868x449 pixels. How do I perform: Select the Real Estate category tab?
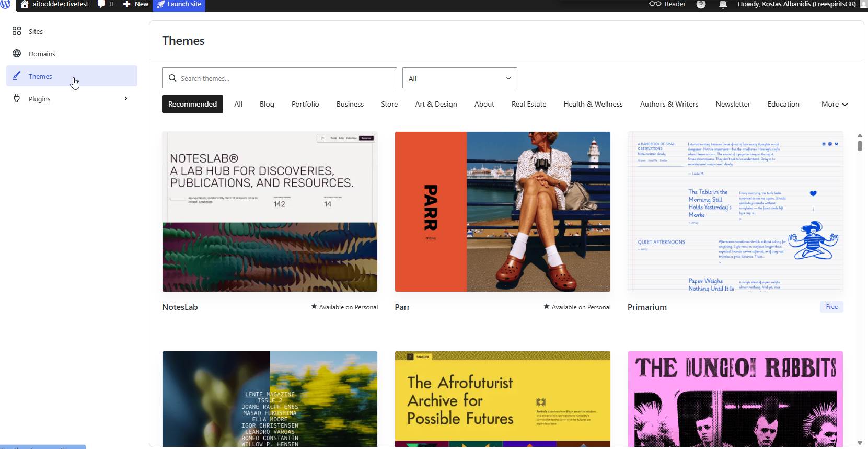tap(529, 104)
